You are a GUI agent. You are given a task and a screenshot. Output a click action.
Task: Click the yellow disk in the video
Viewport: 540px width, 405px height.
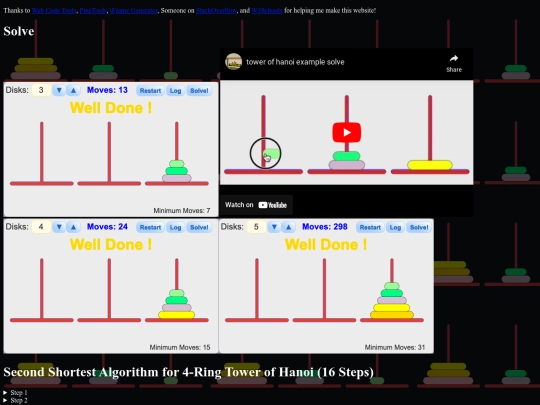(x=430, y=165)
